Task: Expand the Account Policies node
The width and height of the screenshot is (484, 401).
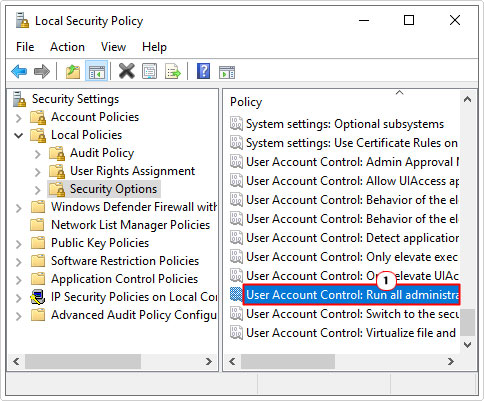Action: 19,118
